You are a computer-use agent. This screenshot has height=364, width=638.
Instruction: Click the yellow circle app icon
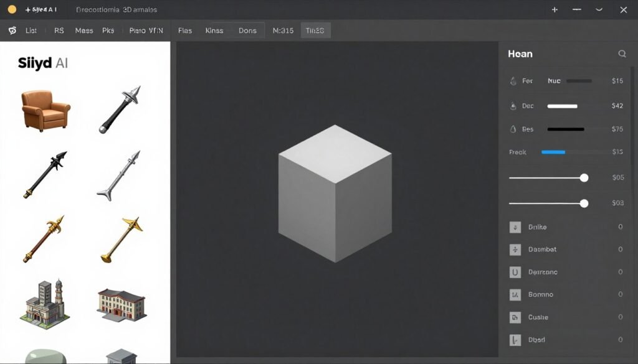point(12,9)
